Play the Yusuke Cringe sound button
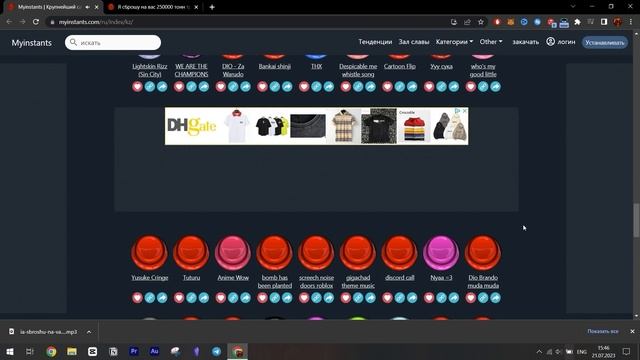 149,253
